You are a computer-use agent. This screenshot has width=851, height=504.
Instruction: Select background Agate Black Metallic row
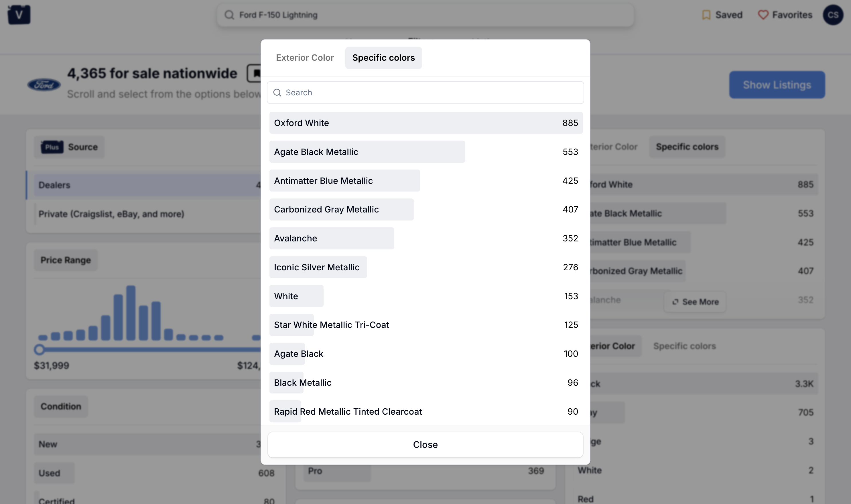(x=704, y=213)
